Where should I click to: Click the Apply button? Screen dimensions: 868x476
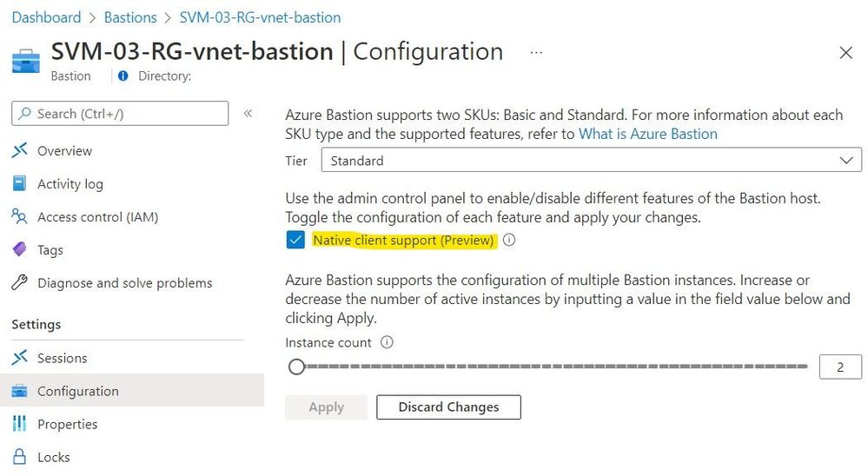[x=326, y=407]
